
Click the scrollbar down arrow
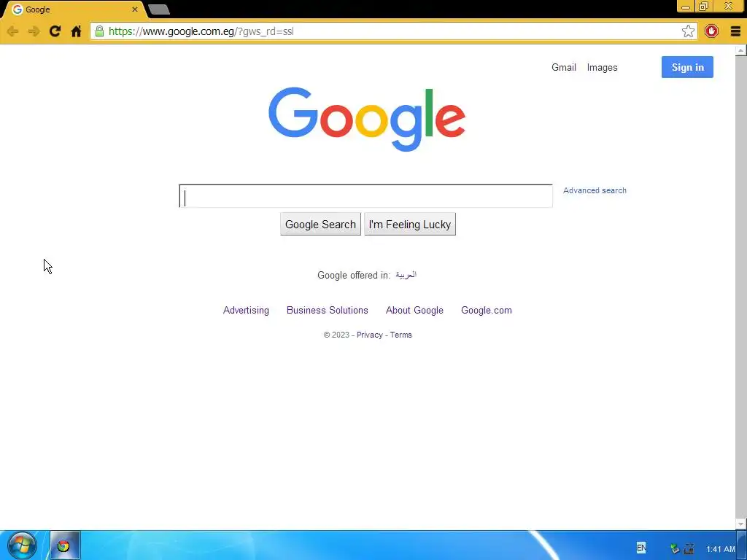[x=741, y=524]
